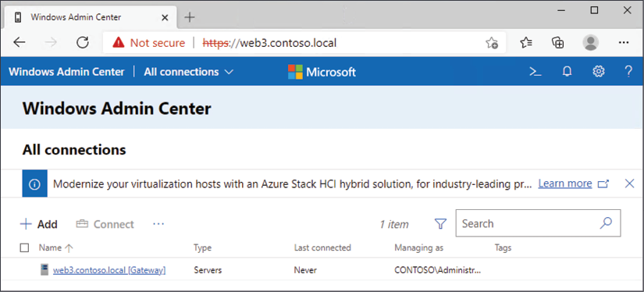Click the Add connection button
644x292 pixels.
(39, 224)
